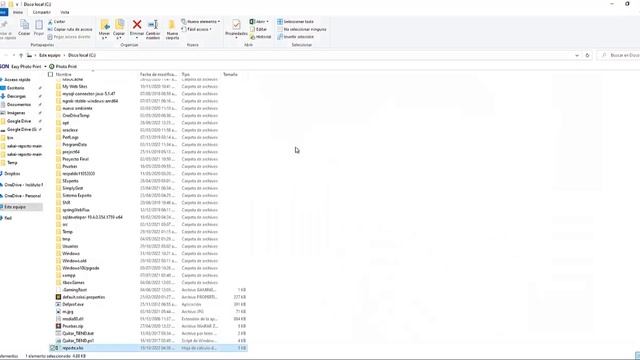Select the XboxGames folder
The image size is (640, 360).
coord(73,283)
